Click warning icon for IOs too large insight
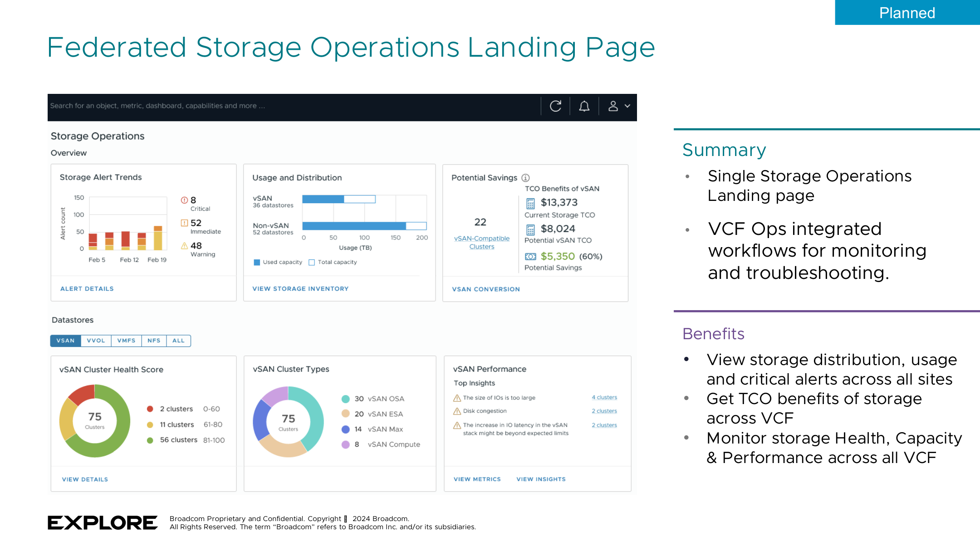This screenshot has height=551, width=980. pyautogui.click(x=457, y=398)
